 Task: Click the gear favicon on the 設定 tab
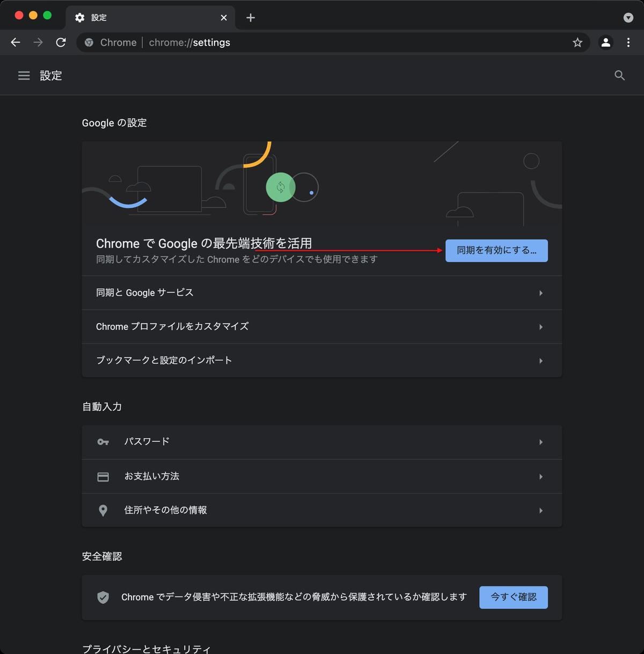pyautogui.click(x=80, y=18)
